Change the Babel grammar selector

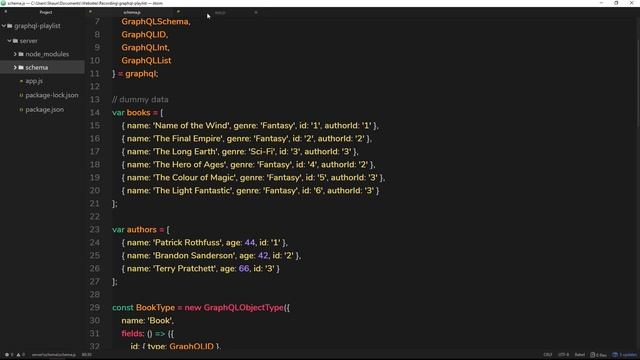point(580,355)
